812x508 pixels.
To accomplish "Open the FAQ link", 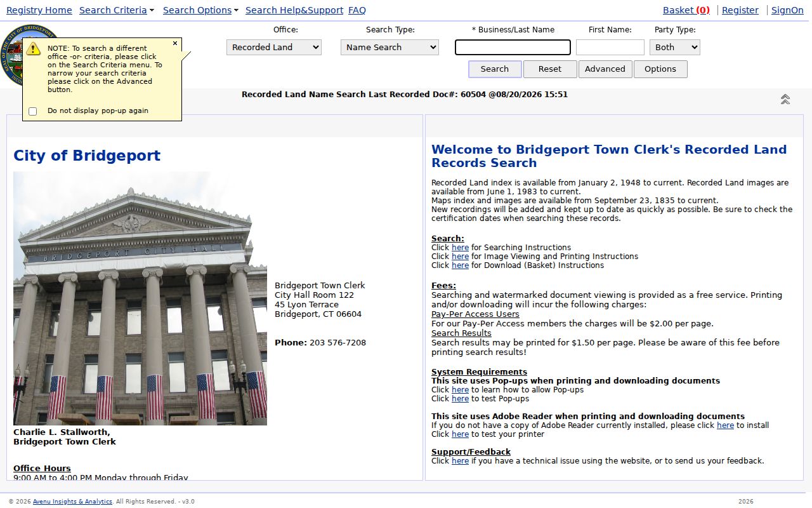I will coord(357,10).
